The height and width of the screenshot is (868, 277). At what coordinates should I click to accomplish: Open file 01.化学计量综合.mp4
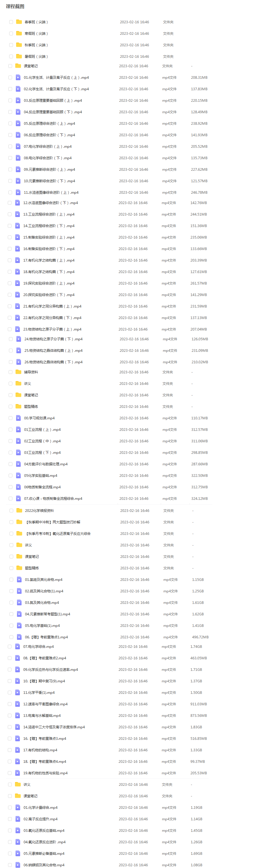41,807
